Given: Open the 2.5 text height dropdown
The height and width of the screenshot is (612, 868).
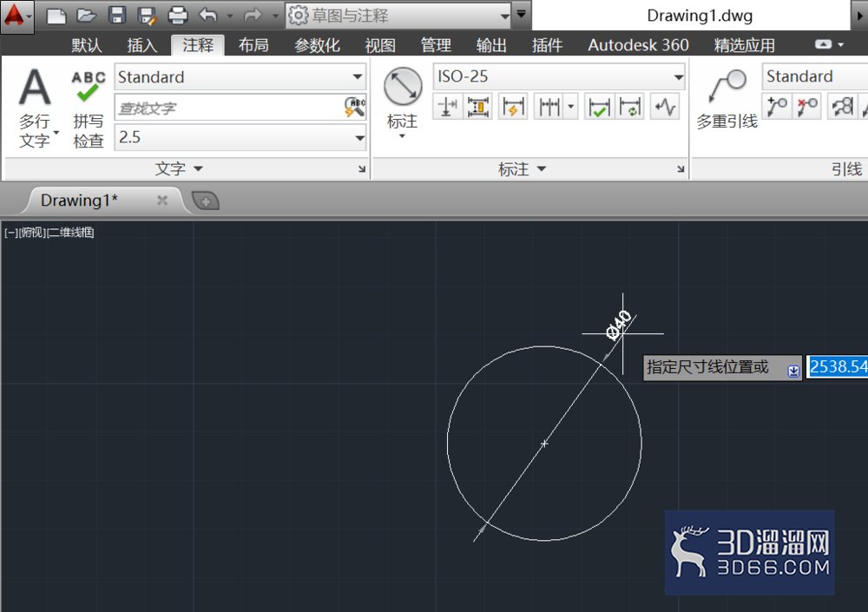Looking at the screenshot, I should tap(240, 137).
